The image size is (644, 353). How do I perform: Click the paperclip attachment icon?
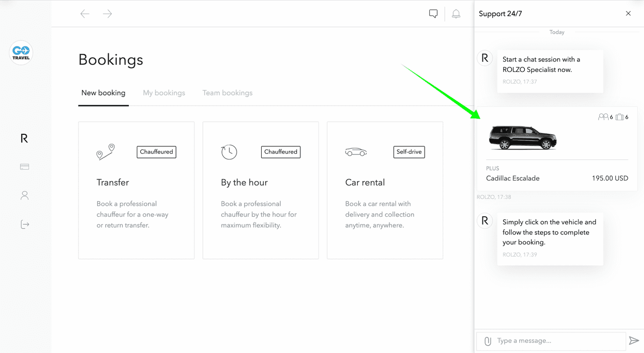(487, 341)
